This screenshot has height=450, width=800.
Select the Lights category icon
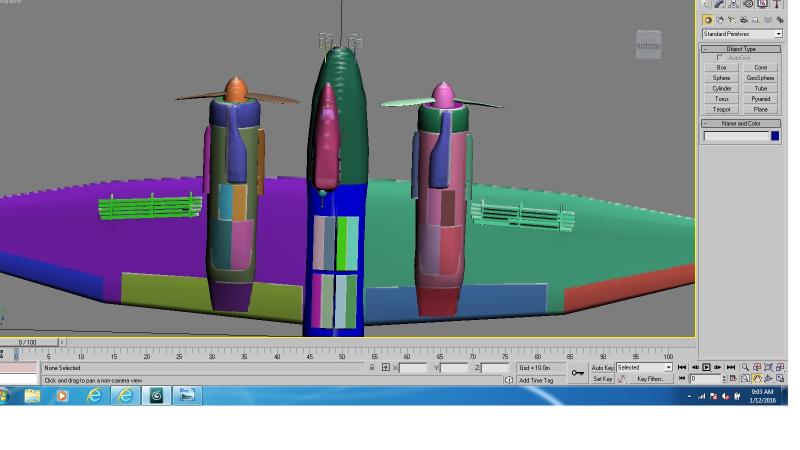pyautogui.click(x=732, y=20)
